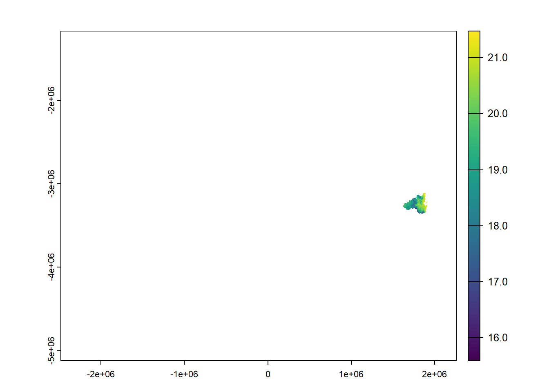549x392 pixels.
Task: Click the 19.0 legend label
Action: [x=498, y=170]
